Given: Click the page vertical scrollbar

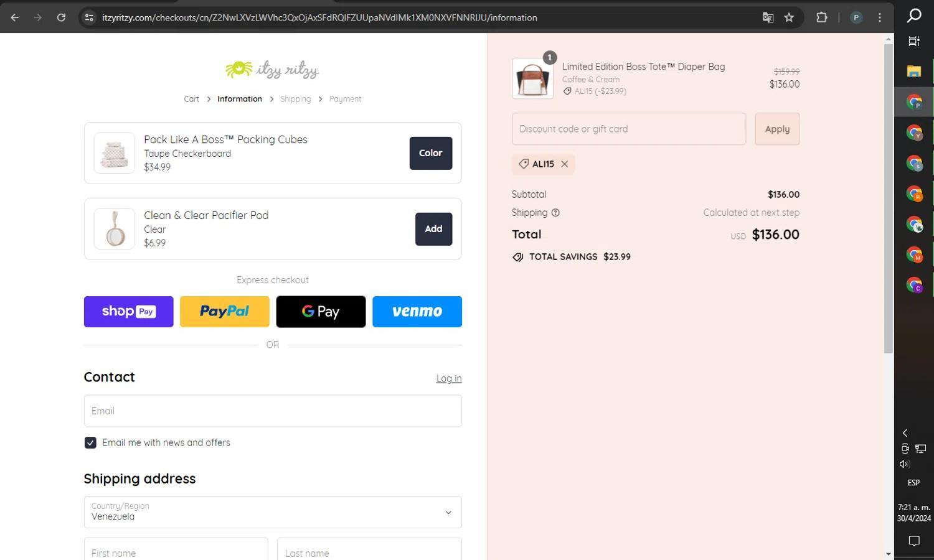Looking at the screenshot, I should pos(889,199).
